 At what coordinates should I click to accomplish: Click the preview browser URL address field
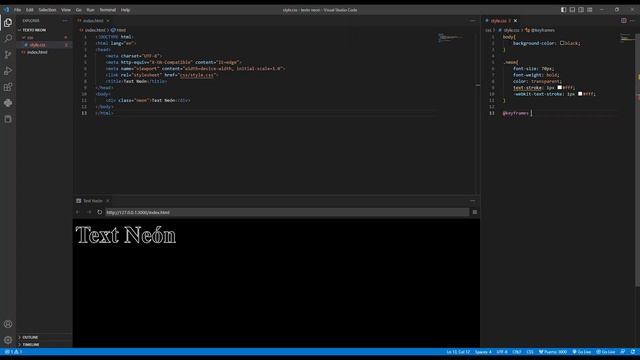tap(287, 212)
